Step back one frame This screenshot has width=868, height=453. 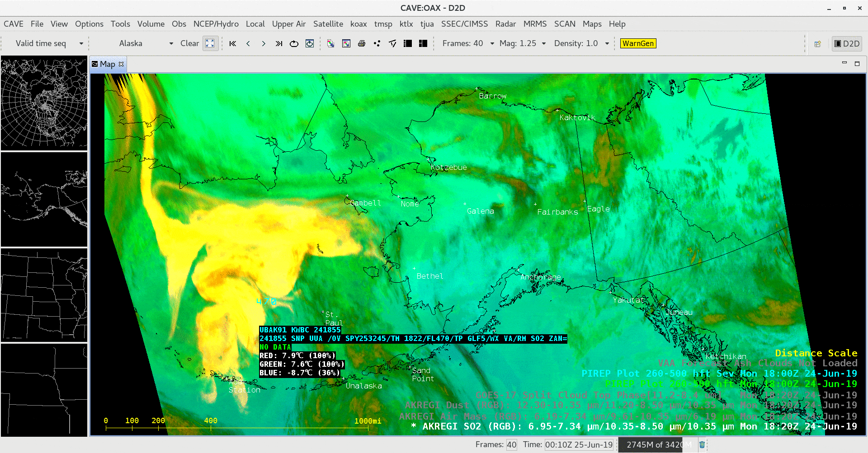248,43
